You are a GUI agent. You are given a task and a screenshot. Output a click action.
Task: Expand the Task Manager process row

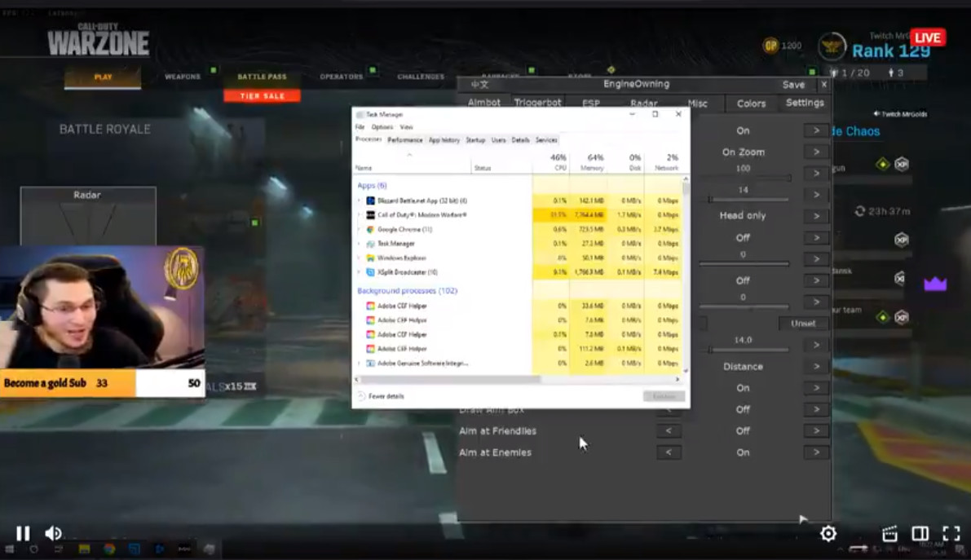coord(360,244)
